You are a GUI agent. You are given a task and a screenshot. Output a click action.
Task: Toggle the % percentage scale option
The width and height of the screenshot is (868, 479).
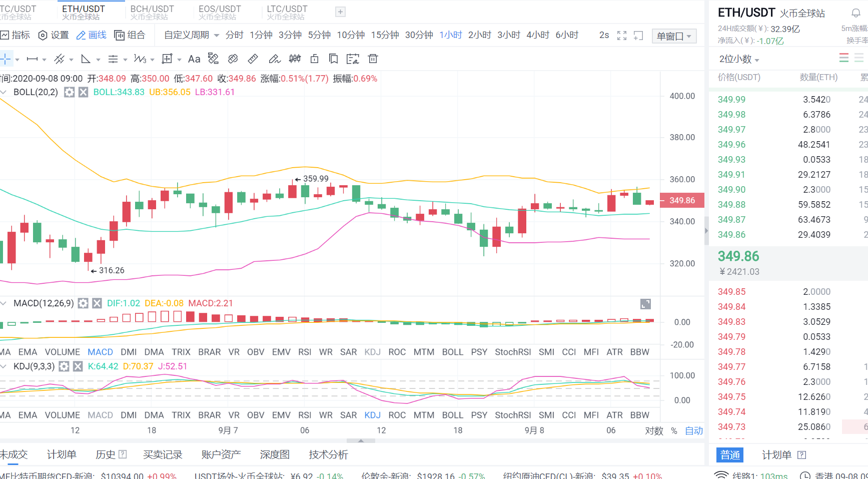tap(674, 431)
